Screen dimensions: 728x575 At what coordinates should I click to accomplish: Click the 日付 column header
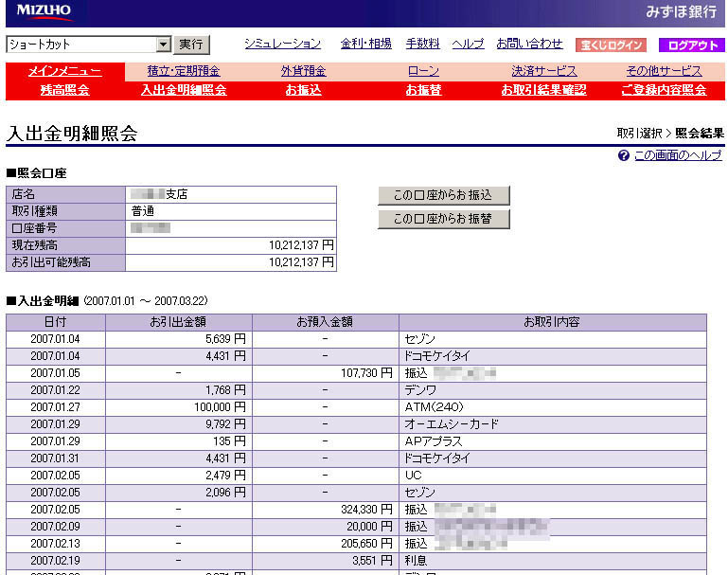click(56, 322)
